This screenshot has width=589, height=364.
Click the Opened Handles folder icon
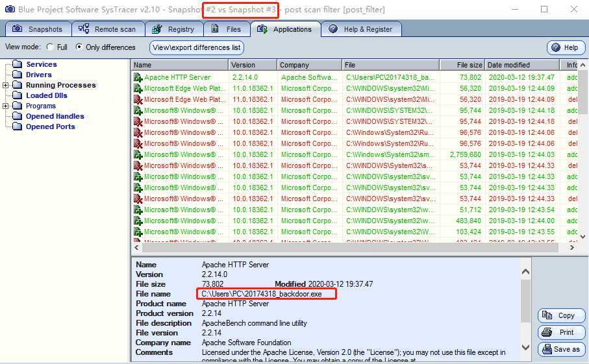(x=18, y=116)
